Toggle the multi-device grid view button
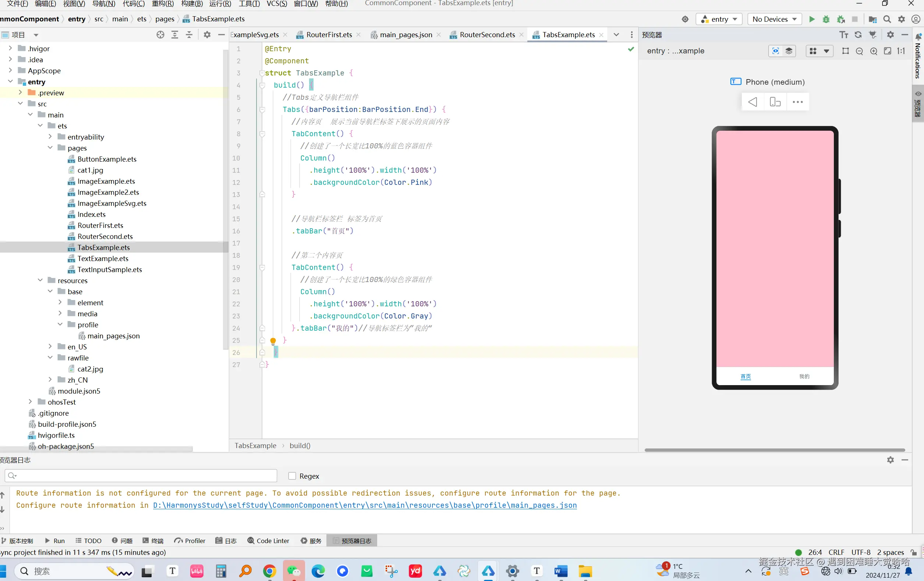The height and width of the screenshot is (581, 924). point(813,51)
